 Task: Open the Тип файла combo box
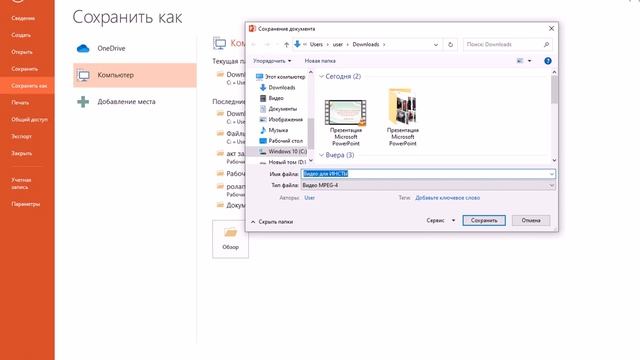[428, 185]
